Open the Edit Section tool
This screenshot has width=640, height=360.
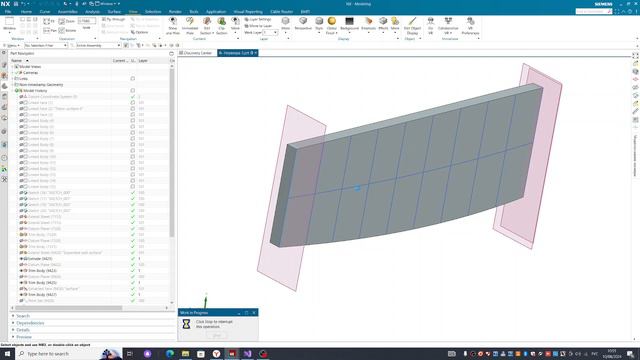click(207, 25)
